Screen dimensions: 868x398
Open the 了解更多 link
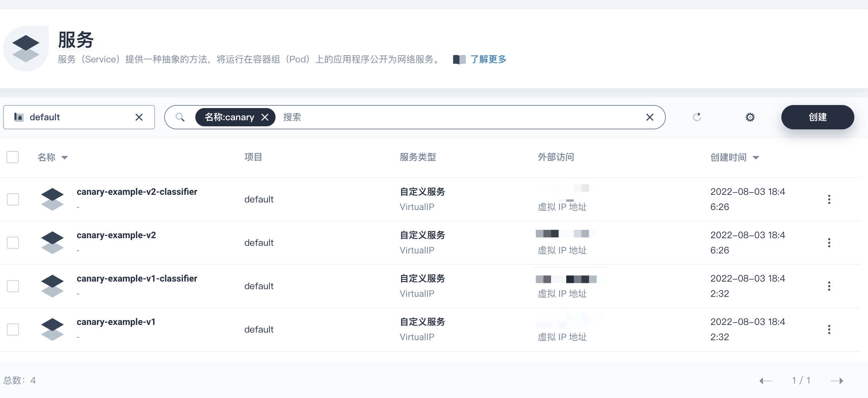pos(488,59)
